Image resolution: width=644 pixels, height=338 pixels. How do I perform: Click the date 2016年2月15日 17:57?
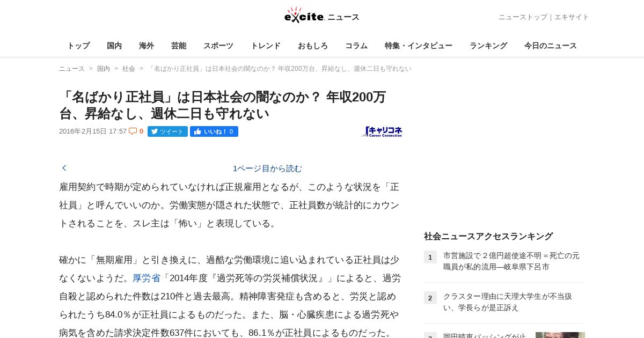pos(93,131)
